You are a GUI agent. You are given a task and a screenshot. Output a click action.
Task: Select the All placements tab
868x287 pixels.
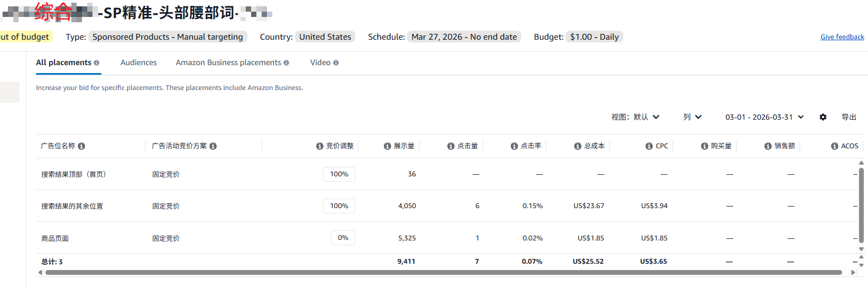pos(63,62)
